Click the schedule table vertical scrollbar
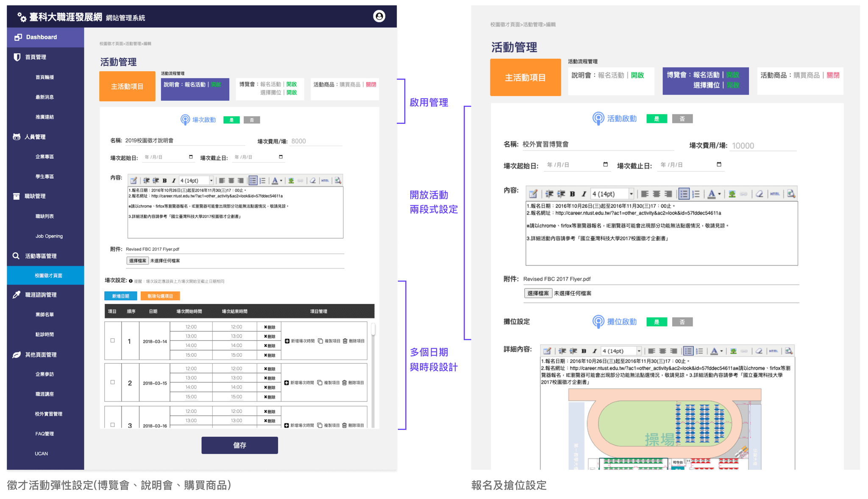Screen dimensions: 868x499 [x=373, y=329]
